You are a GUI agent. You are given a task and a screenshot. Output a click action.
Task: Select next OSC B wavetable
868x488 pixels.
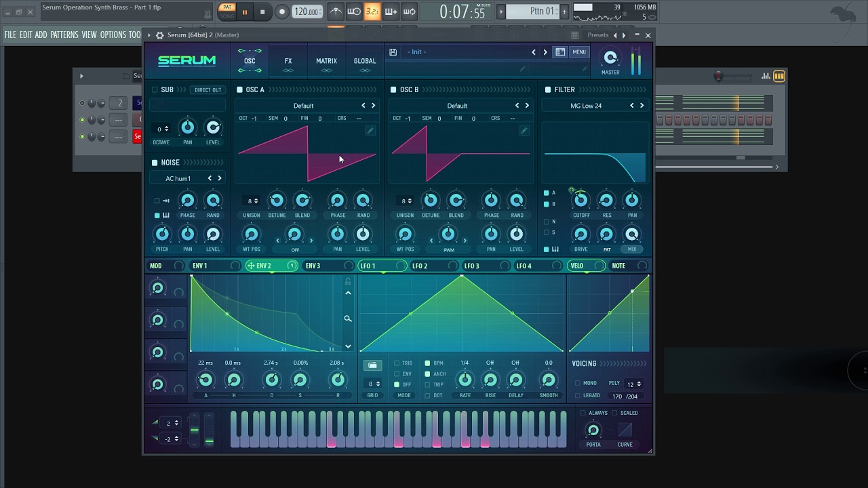click(x=527, y=106)
